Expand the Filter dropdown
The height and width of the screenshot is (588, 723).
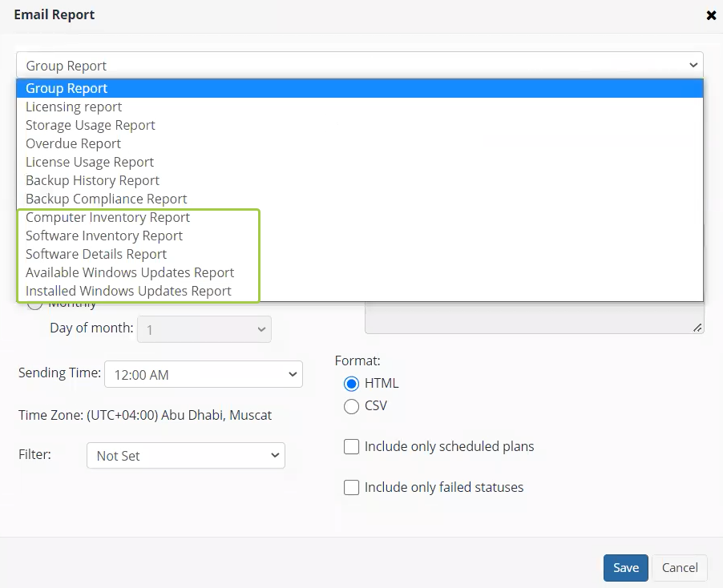click(185, 456)
